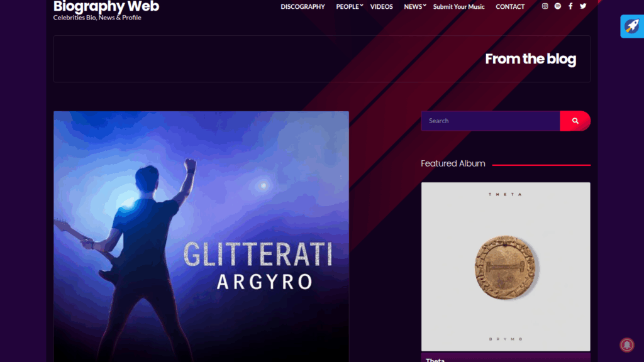Click the Biography Web site title

click(106, 6)
